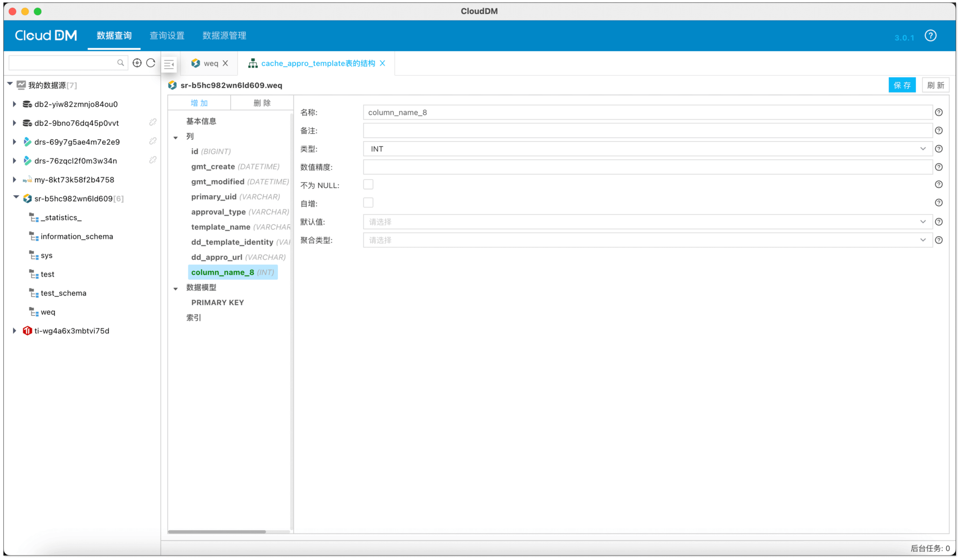
Task: Click the refresh icon in data source sidebar
Action: point(151,63)
